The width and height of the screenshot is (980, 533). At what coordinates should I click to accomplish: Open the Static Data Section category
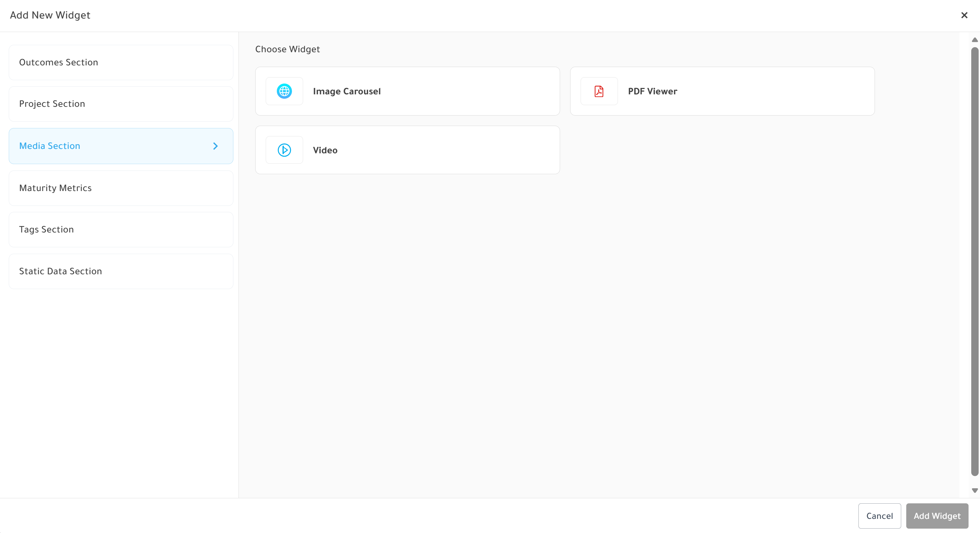(121, 272)
